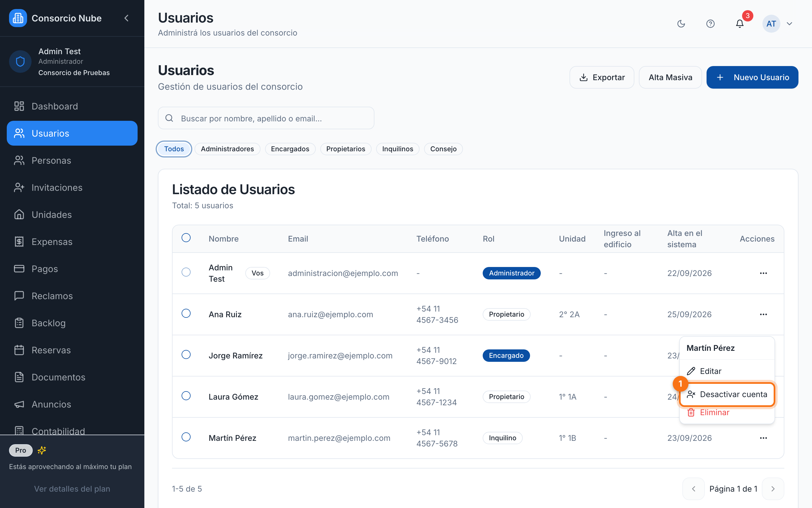Open Ver detalles del plan link
Screen dimensions: 812x508
(x=72, y=489)
